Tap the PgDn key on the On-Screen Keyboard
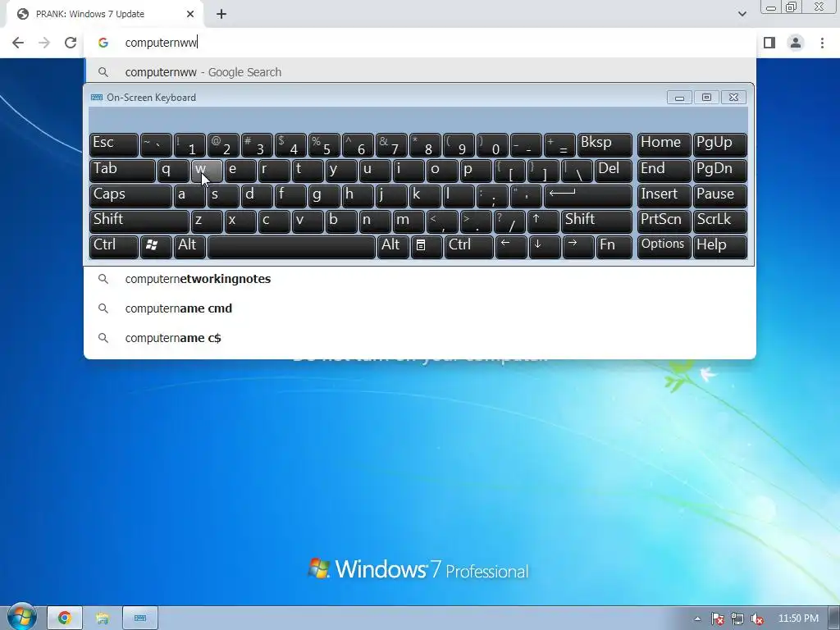Image resolution: width=840 pixels, height=630 pixels. [x=719, y=171]
